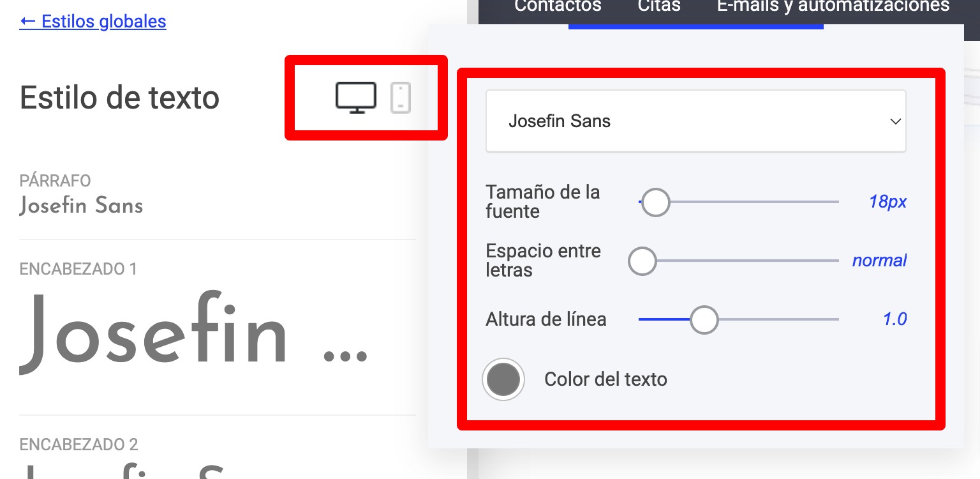Select the Párrafo text style
The image size is (980, 479).
pyautogui.click(x=82, y=206)
